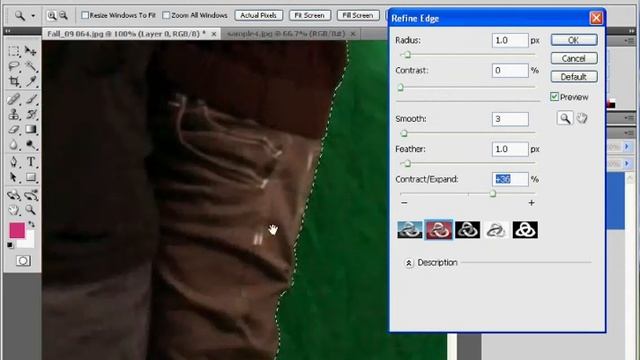Expand the right panel dock double-arrow

point(631,31)
